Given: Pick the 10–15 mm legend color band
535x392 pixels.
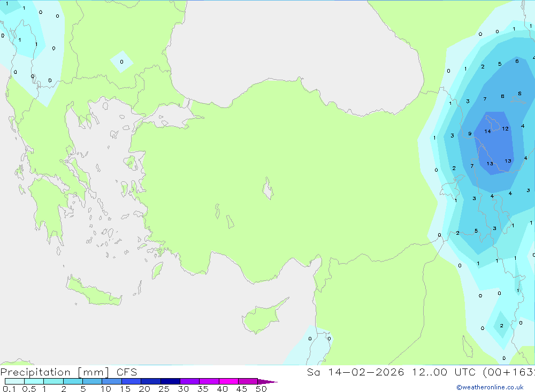Looking at the screenshot, I should coord(112,381).
